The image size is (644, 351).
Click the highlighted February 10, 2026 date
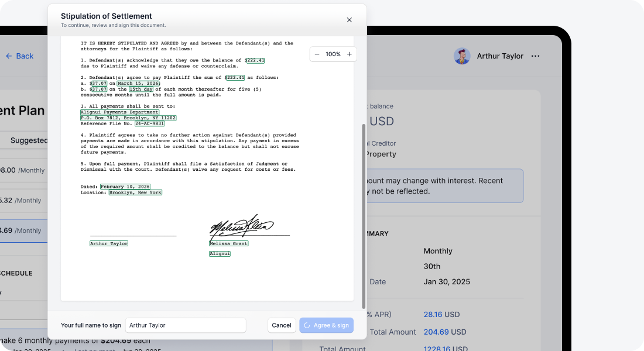coord(125,187)
